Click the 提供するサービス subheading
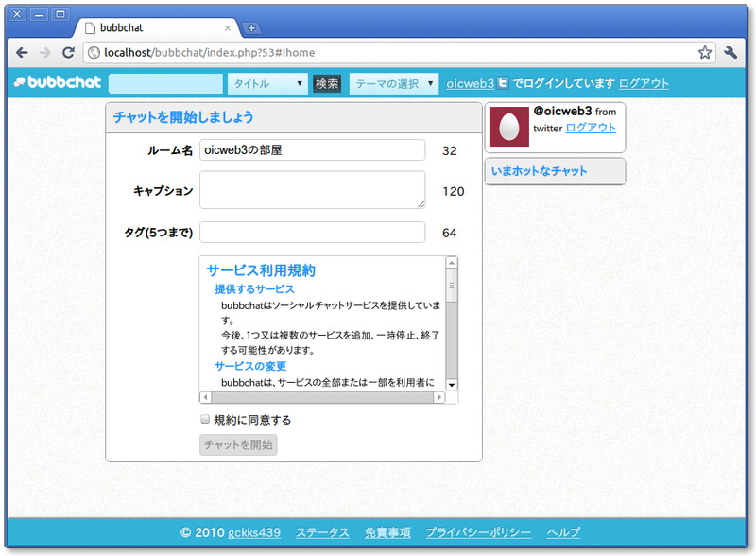Viewport: 756px width, 556px height. [x=254, y=289]
